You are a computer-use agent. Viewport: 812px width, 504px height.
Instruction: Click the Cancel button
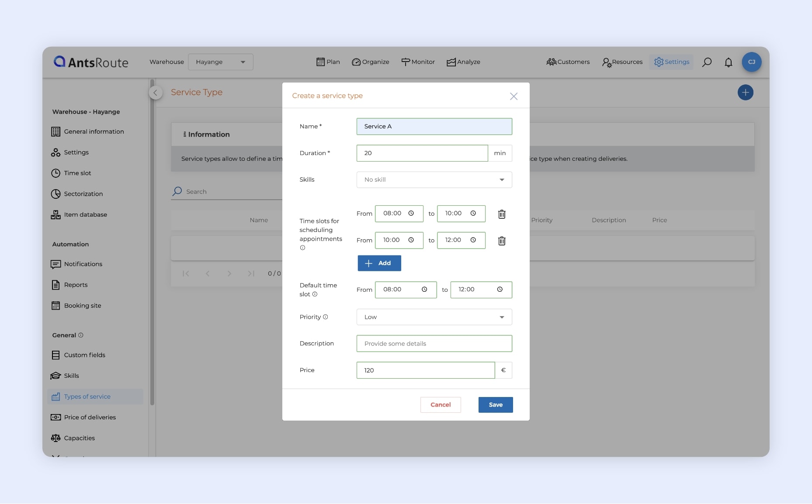440,405
